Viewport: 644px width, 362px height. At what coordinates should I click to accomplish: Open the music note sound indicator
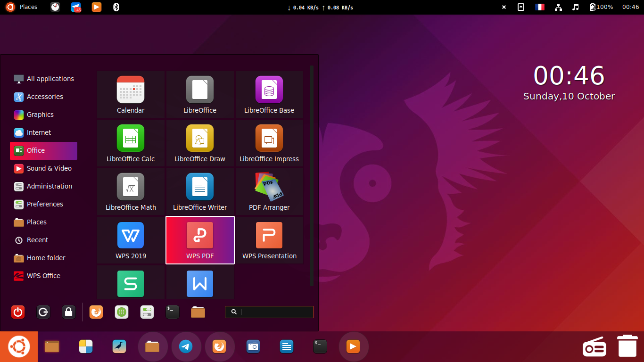click(576, 7)
